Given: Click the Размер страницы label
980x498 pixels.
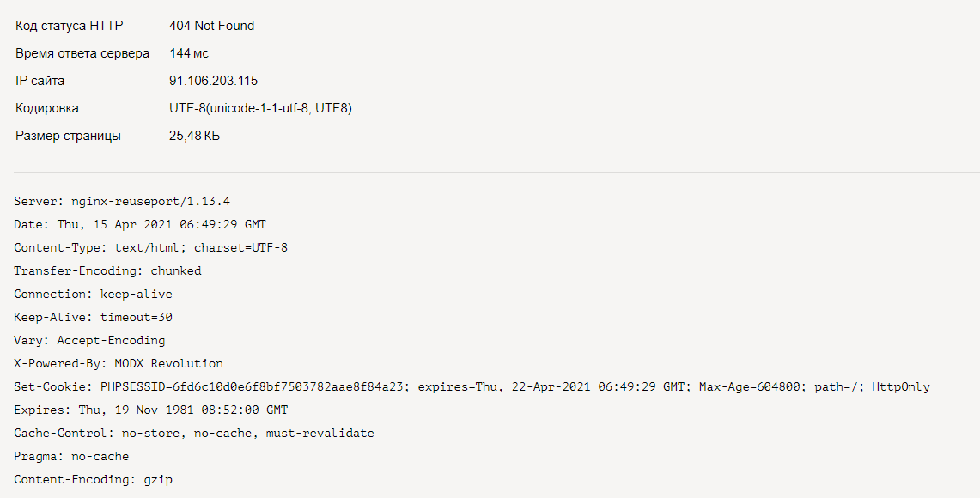Looking at the screenshot, I should point(68,136).
